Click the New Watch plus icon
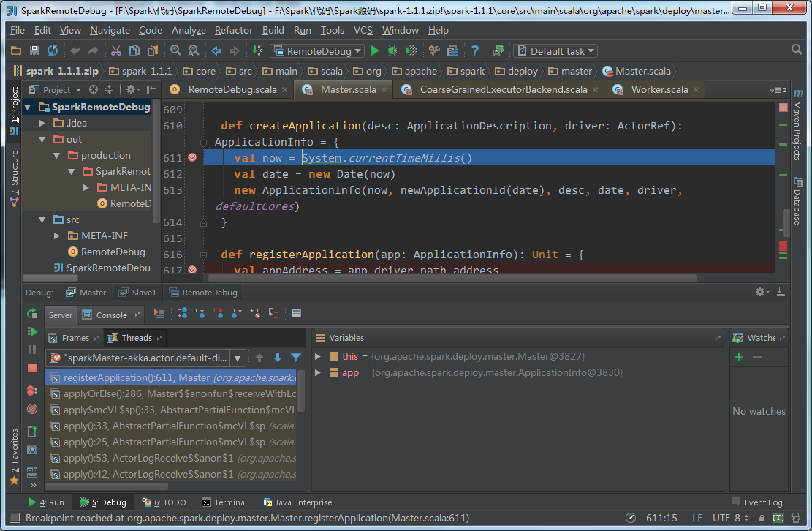 point(739,357)
